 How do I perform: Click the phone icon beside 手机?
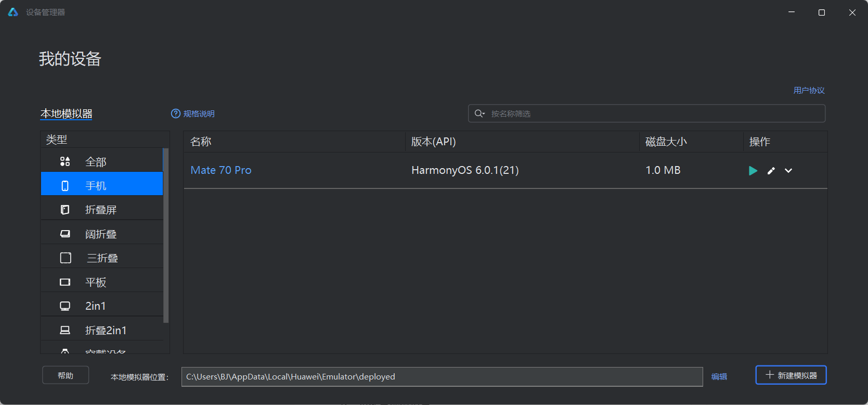coord(65,186)
